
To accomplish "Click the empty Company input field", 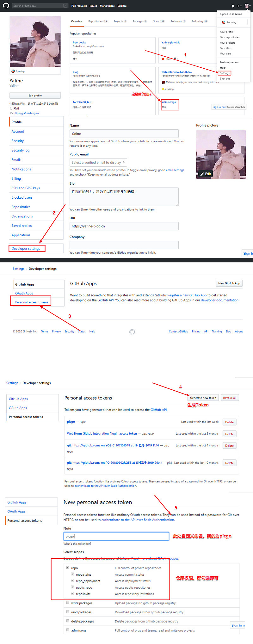I will tap(124, 245).
